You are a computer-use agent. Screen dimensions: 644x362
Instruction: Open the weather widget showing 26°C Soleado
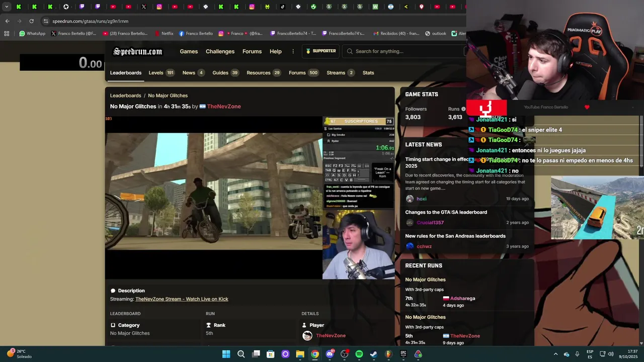[19, 354]
